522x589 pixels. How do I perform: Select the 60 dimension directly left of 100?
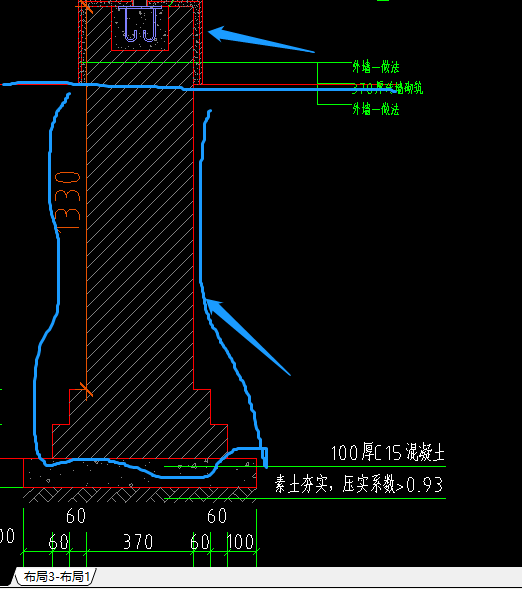[200, 542]
